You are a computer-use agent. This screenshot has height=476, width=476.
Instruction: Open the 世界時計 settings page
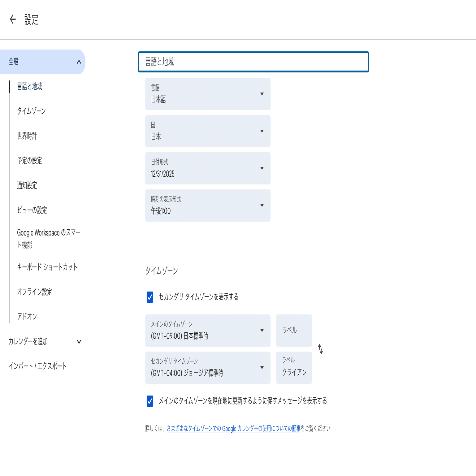(27, 136)
